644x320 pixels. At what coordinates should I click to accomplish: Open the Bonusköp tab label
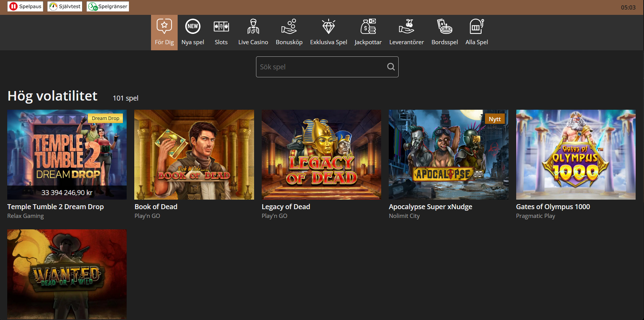289,42
